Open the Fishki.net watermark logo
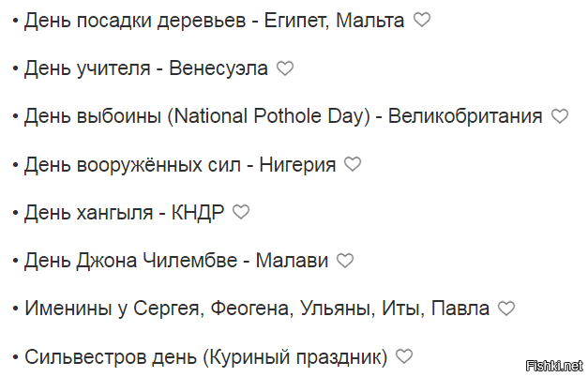The image size is (588, 377). point(554,366)
